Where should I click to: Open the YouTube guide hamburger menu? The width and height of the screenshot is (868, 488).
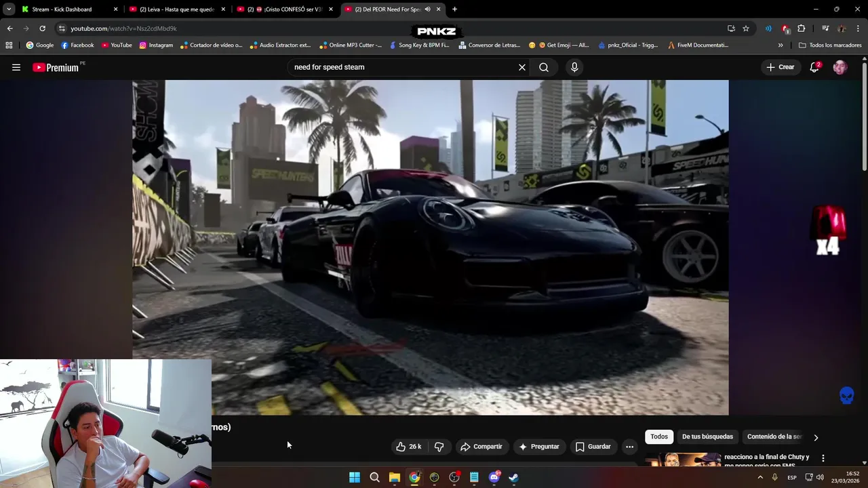16,67
